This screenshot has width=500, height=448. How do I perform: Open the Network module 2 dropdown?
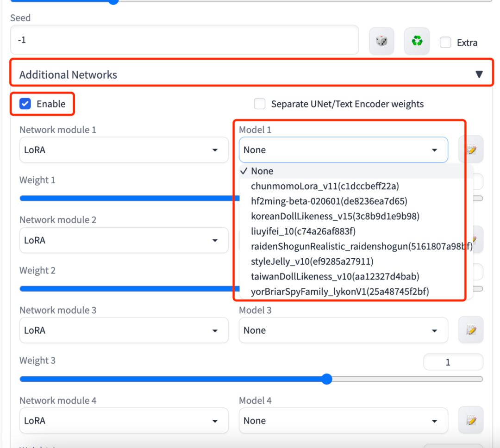[x=124, y=240]
